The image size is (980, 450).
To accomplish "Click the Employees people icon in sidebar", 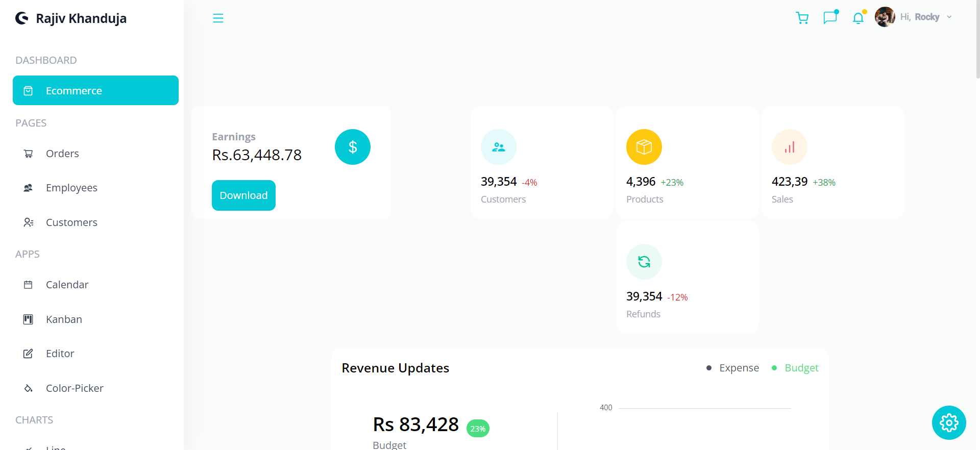I will pyautogui.click(x=28, y=188).
